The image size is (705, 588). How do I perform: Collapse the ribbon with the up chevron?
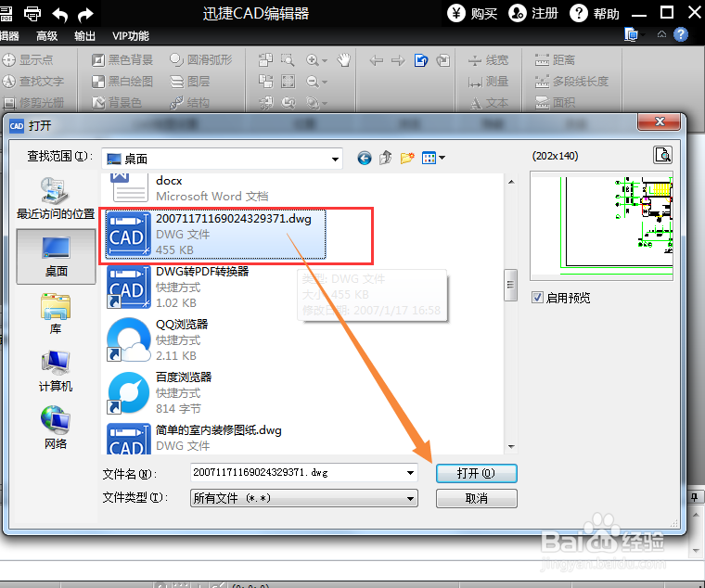point(661,34)
